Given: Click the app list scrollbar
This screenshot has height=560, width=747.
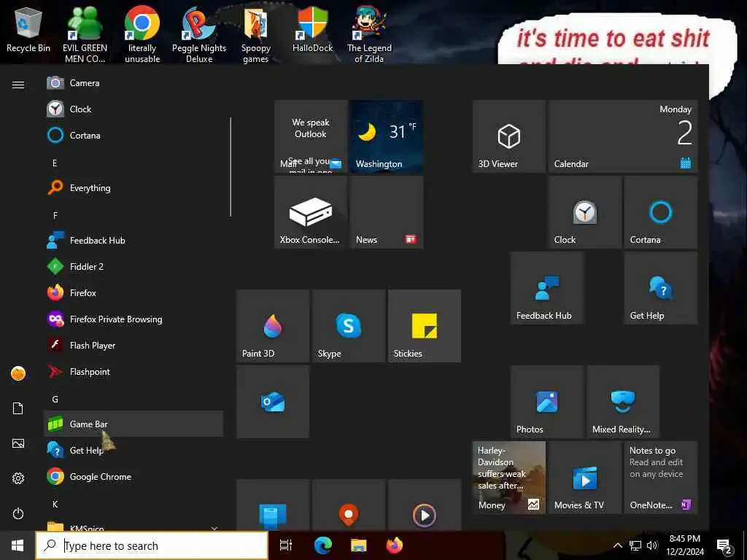Looking at the screenshot, I should [231, 167].
